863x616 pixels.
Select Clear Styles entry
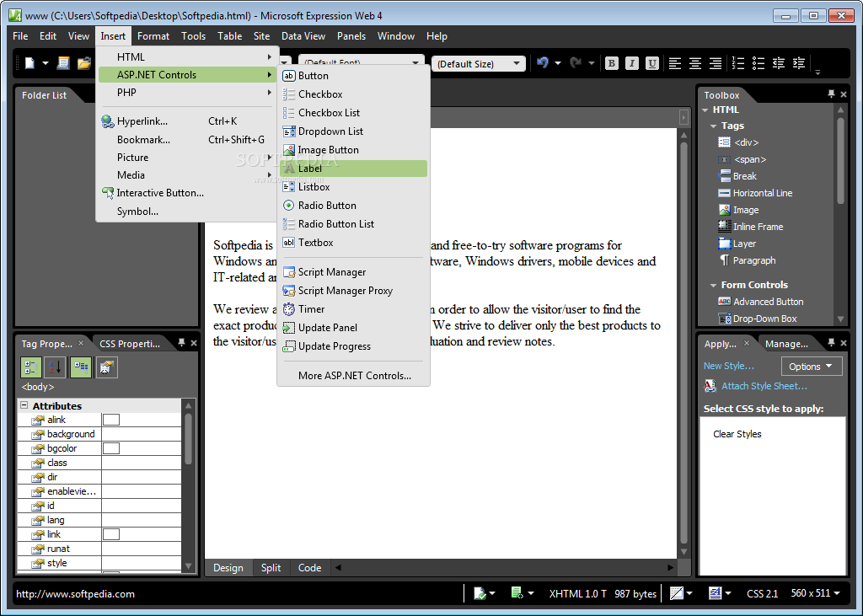[737, 434]
